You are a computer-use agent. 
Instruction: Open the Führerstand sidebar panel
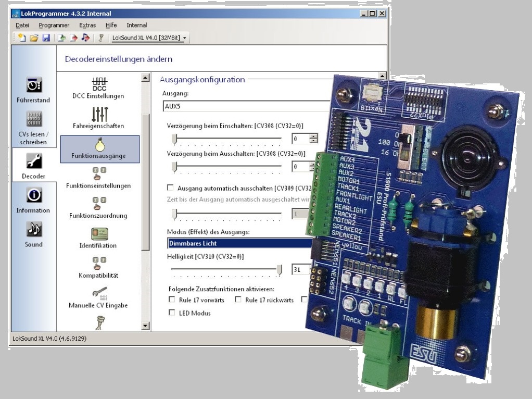(x=34, y=90)
